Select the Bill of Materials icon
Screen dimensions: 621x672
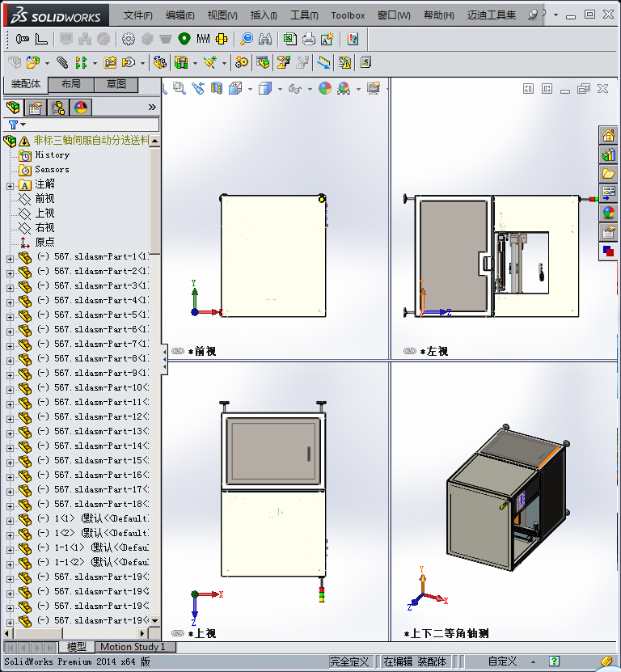263,62
